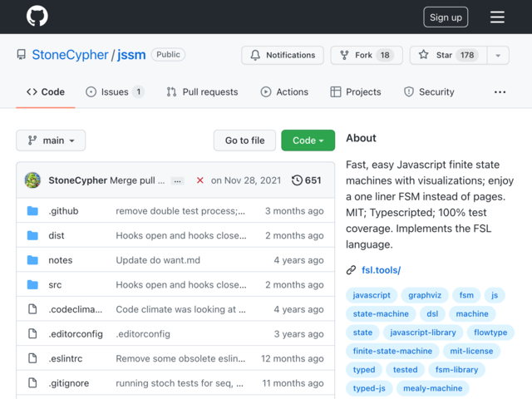
Task: Click the .codeclima... file icon
Action: 32,309
